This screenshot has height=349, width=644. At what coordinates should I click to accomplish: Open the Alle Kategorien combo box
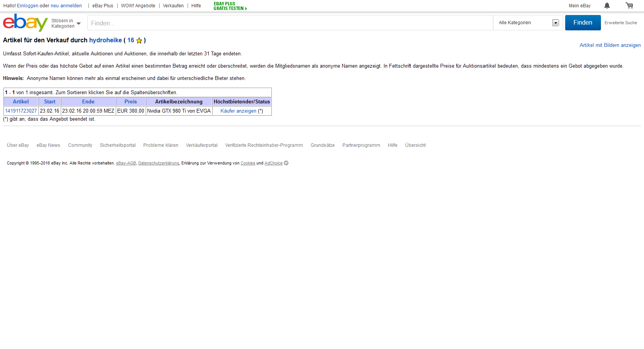[x=528, y=23]
